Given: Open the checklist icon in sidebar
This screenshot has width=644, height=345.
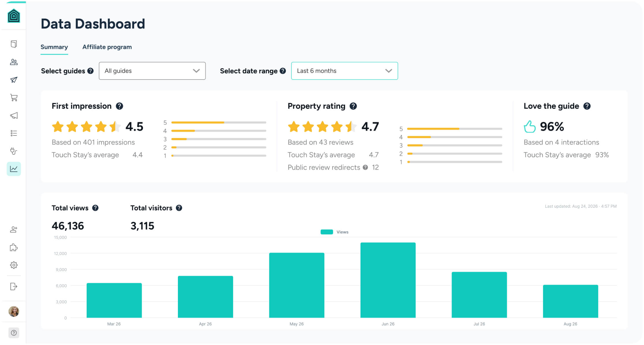Looking at the screenshot, I should tap(14, 133).
